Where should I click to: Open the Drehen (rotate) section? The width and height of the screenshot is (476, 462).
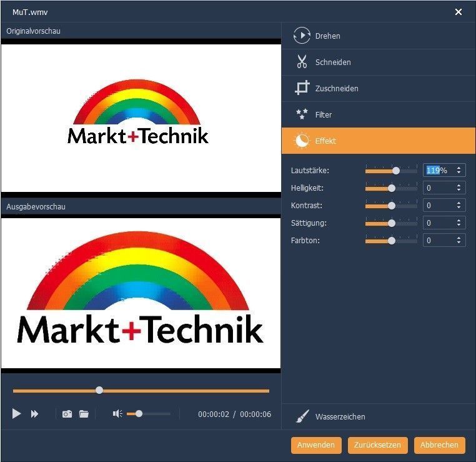pos(379,36)
